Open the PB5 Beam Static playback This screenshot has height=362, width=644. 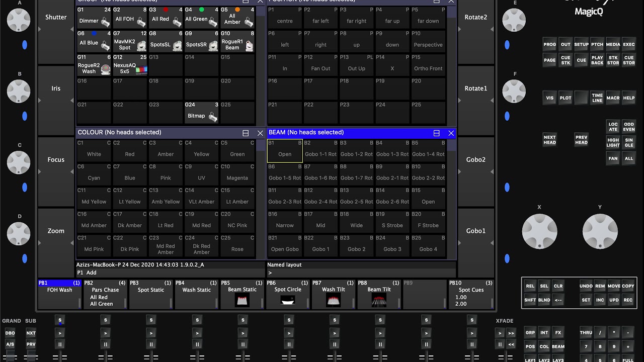coord(243,295)
